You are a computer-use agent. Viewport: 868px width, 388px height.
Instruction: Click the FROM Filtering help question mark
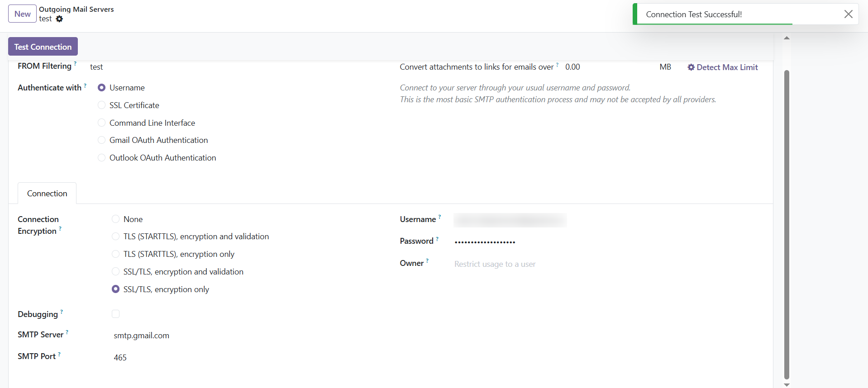pos(75,63)
